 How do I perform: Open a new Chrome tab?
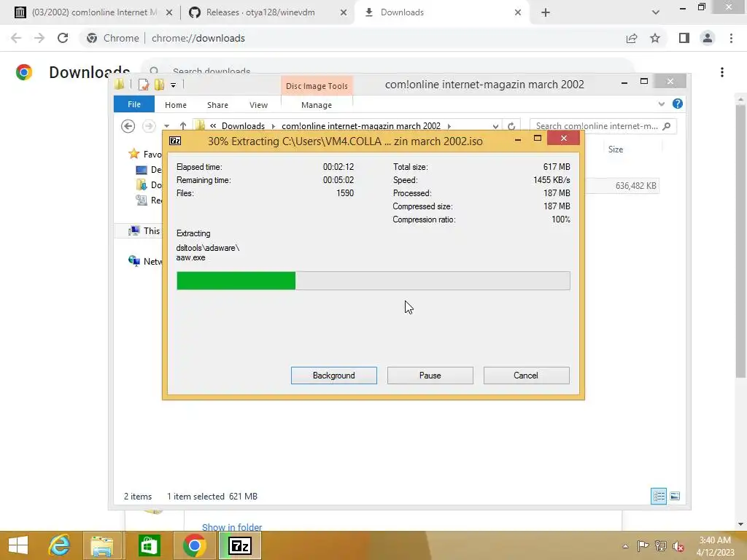(546, 12)
